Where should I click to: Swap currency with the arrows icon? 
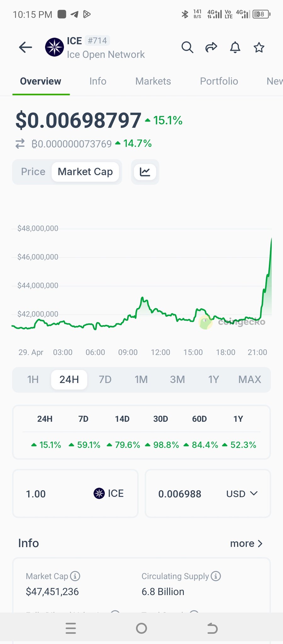click(20, 144)
